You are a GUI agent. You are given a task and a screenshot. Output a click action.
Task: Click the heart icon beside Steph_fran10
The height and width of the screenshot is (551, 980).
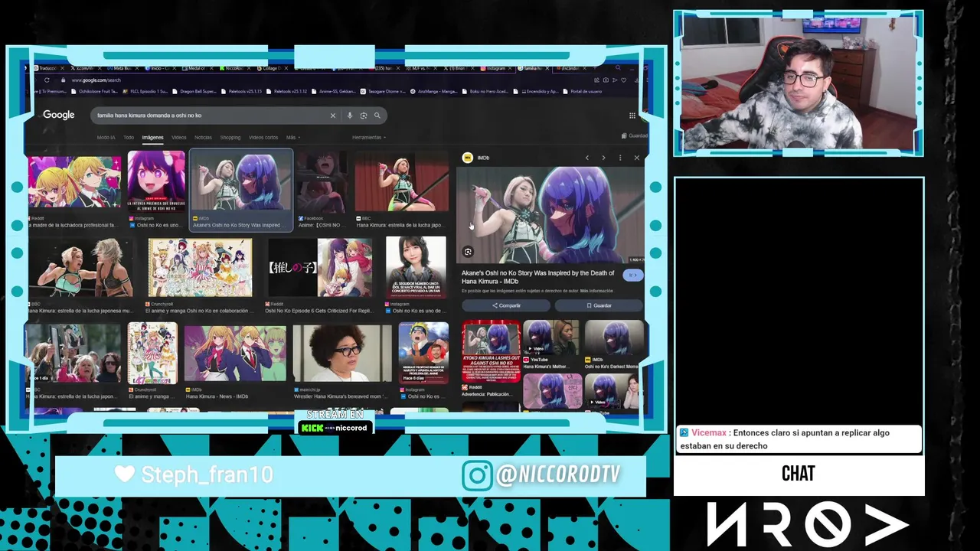[x=125, y=474]
